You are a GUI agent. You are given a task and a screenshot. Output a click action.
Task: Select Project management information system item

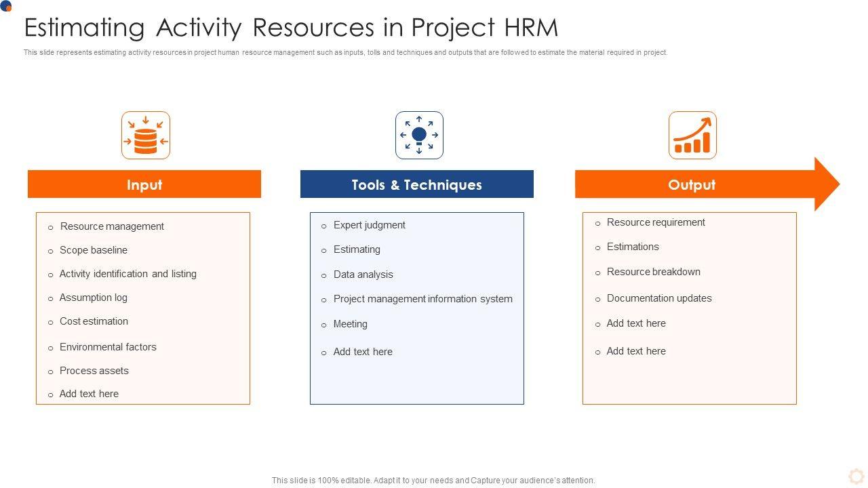(x=423, y=299)
